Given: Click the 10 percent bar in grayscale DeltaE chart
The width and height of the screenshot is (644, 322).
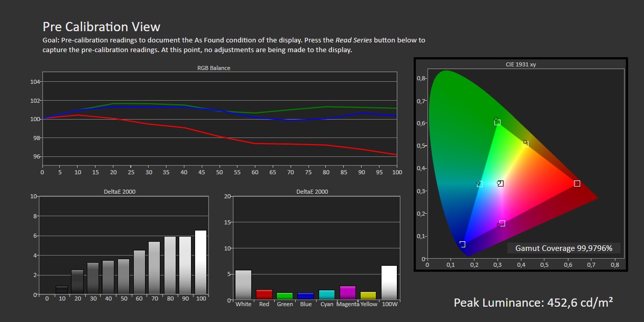Looking at the screenshot, I should click(61, 290).
